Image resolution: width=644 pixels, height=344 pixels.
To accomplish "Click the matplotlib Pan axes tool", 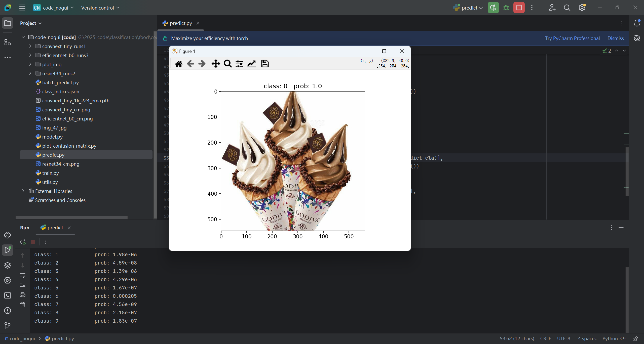I will (216, 64).
